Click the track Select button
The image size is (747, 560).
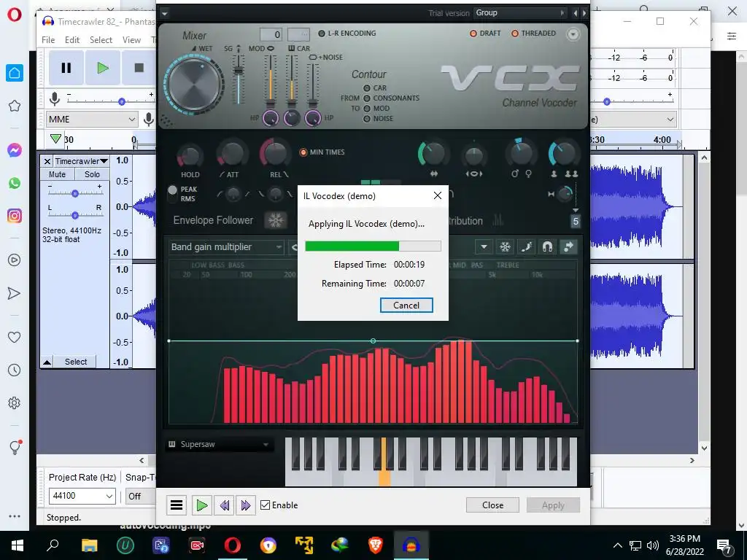[76, 362]
